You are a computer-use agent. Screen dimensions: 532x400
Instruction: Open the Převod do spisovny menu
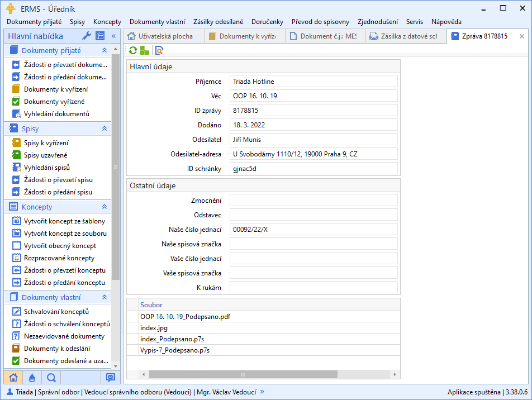(x=320, y=22)
